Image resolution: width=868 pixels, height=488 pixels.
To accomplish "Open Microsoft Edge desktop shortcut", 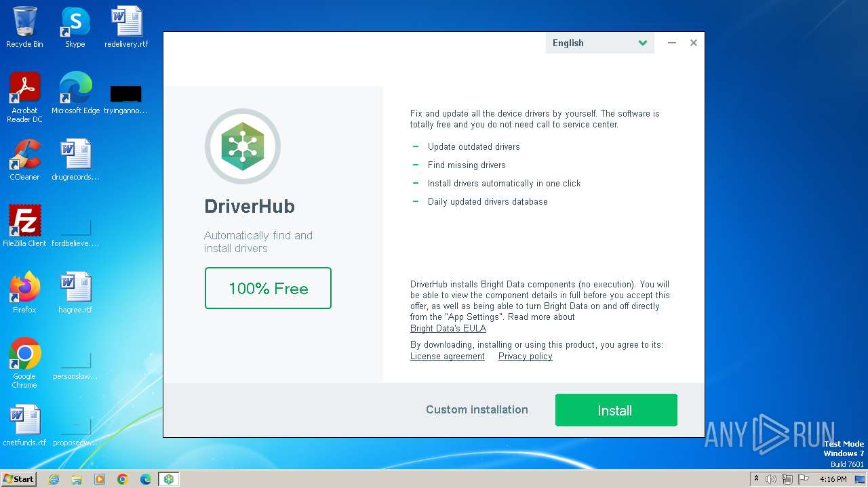I will click(x=75, y=94).
